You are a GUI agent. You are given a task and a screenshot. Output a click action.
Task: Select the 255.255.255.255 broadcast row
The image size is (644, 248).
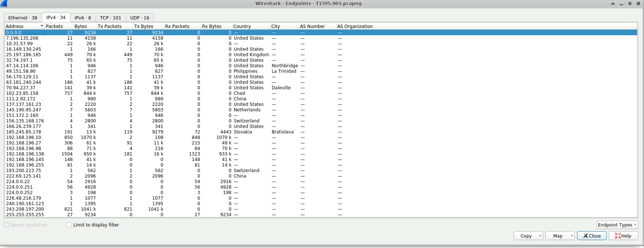pos(321,214)
